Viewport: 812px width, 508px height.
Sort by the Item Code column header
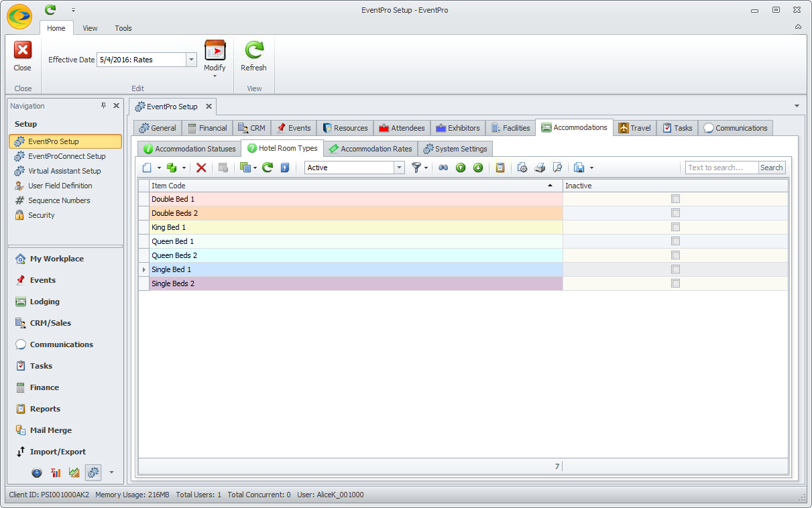pyautogui.click(x=355, y=186)
